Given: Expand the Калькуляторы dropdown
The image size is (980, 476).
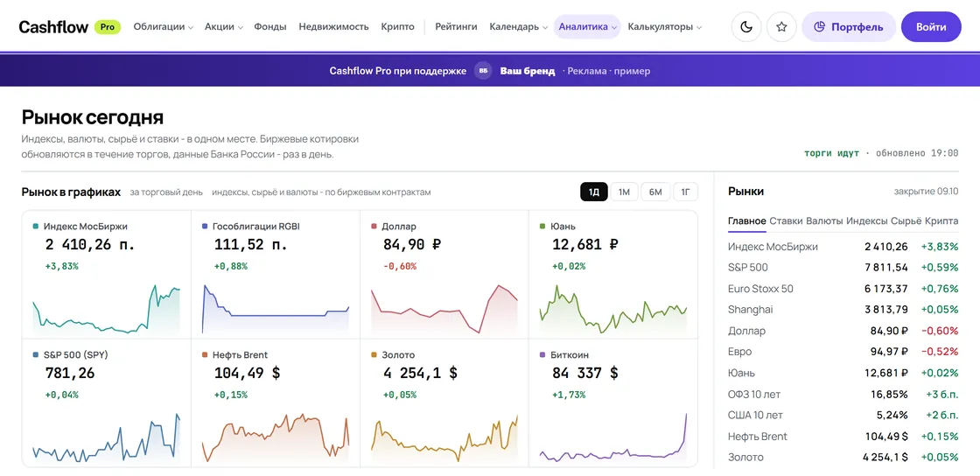Looking at the screenshot, I should 665,27.
